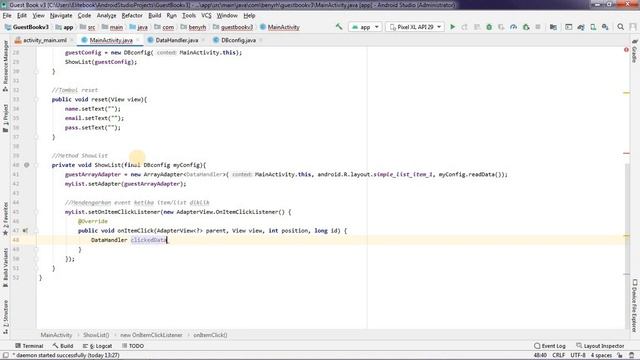Open the Logcat tool window

click(x=97, y=346)
